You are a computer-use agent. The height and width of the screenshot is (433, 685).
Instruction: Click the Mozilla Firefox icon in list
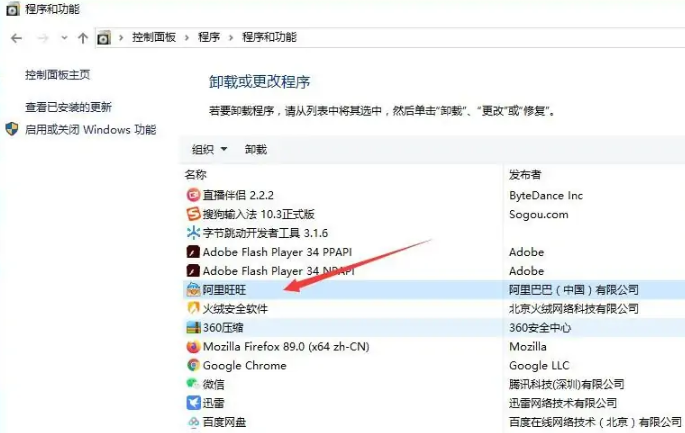click(x=193, y=347)
